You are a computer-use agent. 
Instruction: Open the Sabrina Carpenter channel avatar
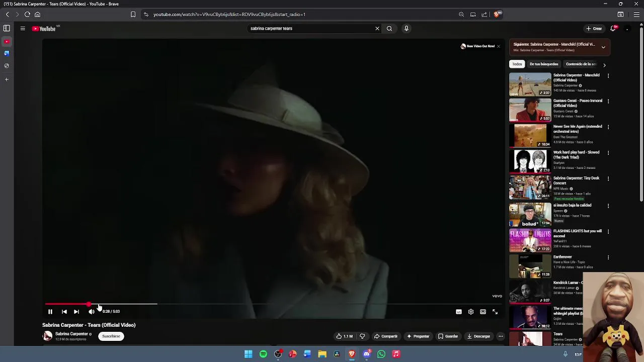pyautogui.click(x=47, y=336)
